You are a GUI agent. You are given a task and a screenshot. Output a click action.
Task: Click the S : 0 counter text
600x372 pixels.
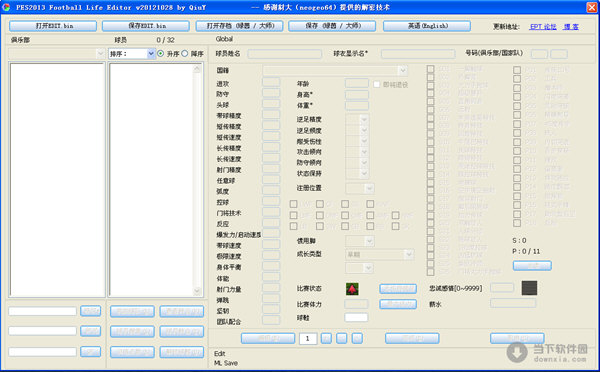[519, 240]
